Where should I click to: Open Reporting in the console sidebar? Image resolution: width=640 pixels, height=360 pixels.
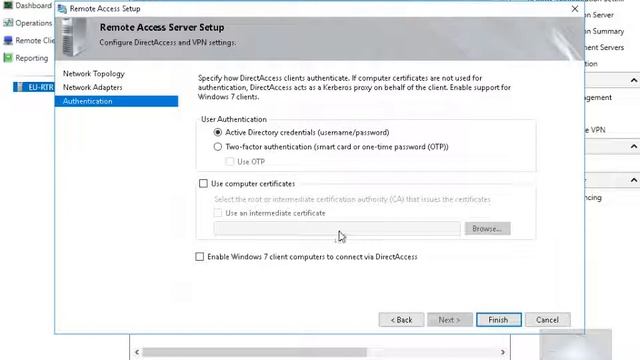click(x=31, y=58)
